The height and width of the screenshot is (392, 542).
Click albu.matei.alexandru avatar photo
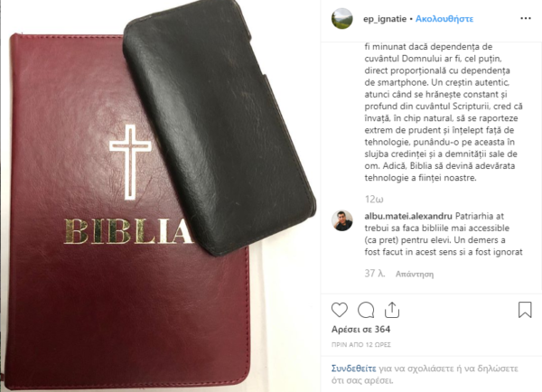point(342,220)
